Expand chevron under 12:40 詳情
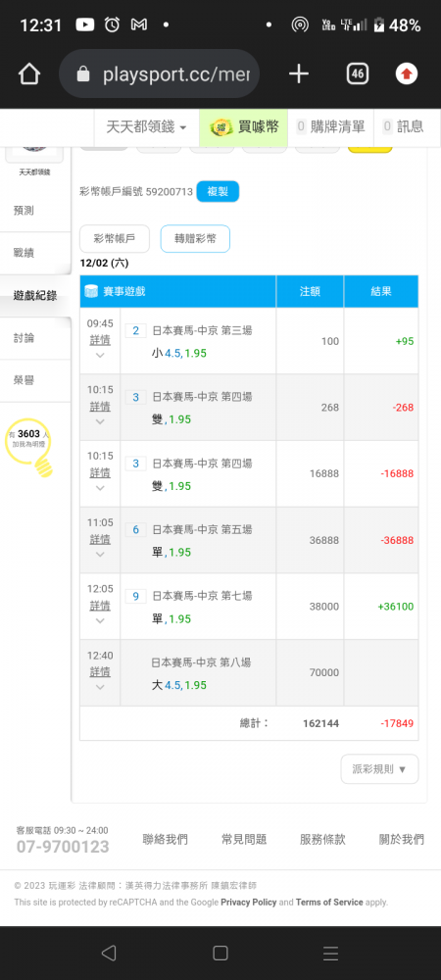The image size is (441, 980). [100, 687]
